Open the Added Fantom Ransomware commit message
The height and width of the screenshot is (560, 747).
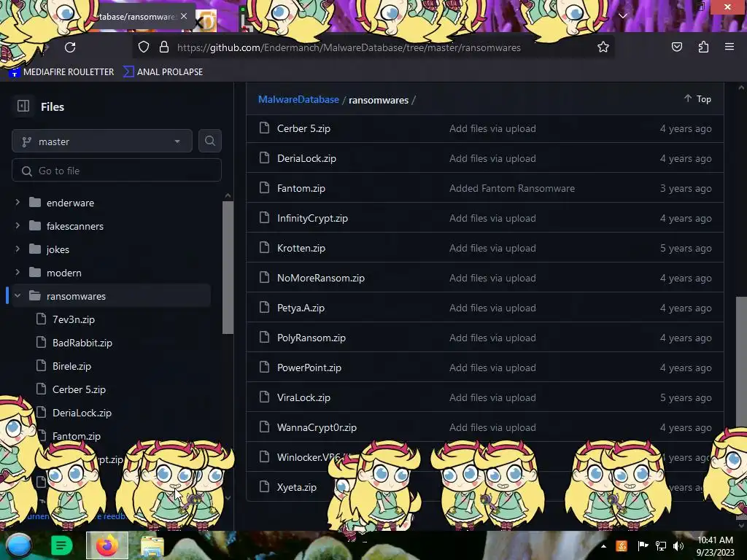coord(511,188)
